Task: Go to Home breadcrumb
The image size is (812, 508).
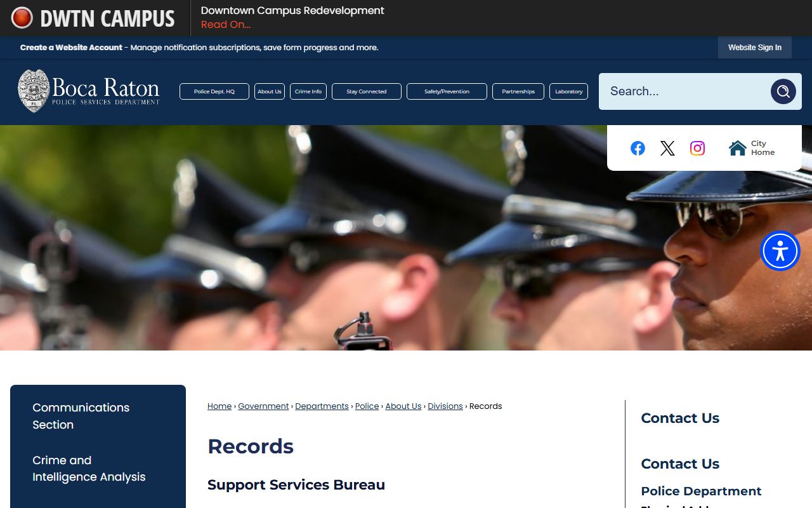Action: (219, 406)
